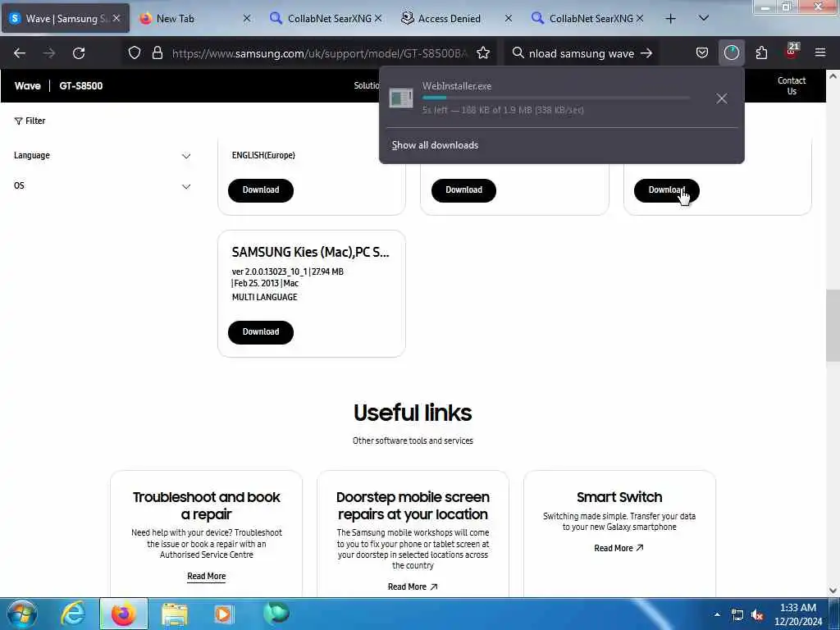This screenshot has height=630, width=840.
Task: Submit search with the go arrow
Action: click(646, 53)
